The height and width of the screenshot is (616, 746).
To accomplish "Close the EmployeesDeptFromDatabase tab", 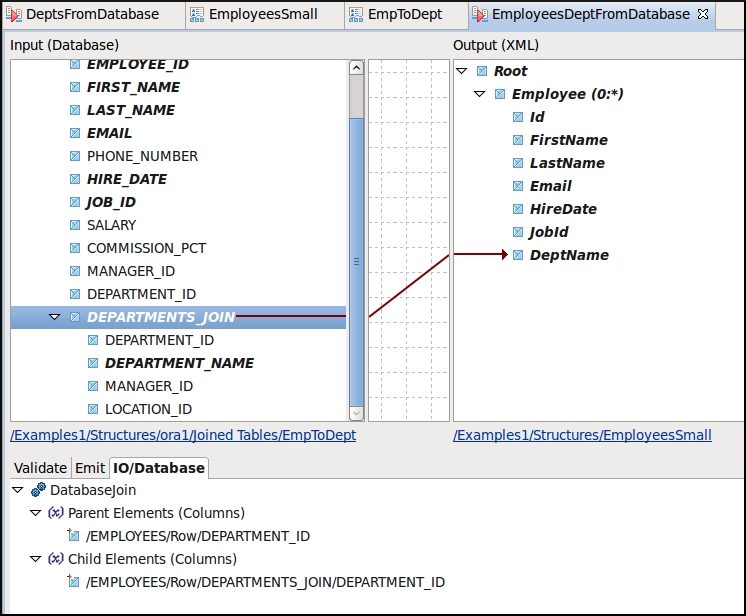I will click(703, 14).
